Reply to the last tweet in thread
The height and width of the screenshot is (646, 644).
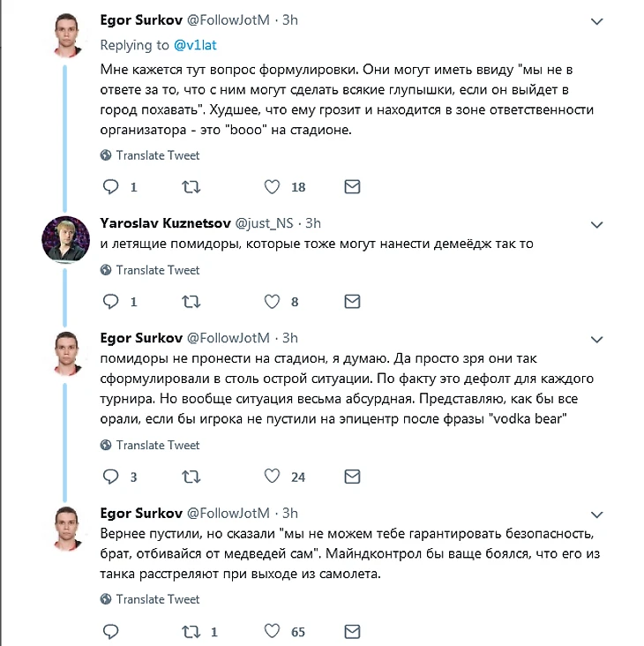(111, 631)
